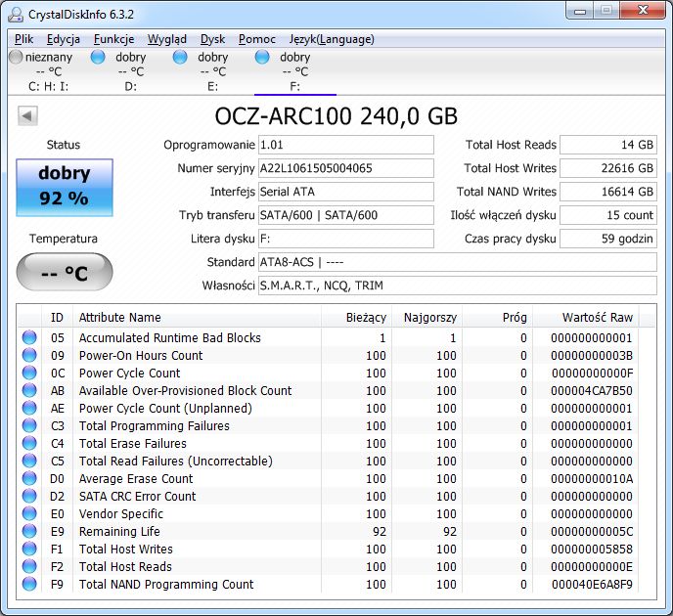673x616 pixels.
Task: Click the firmware field showing 1.01
Action: click(346, 145)
